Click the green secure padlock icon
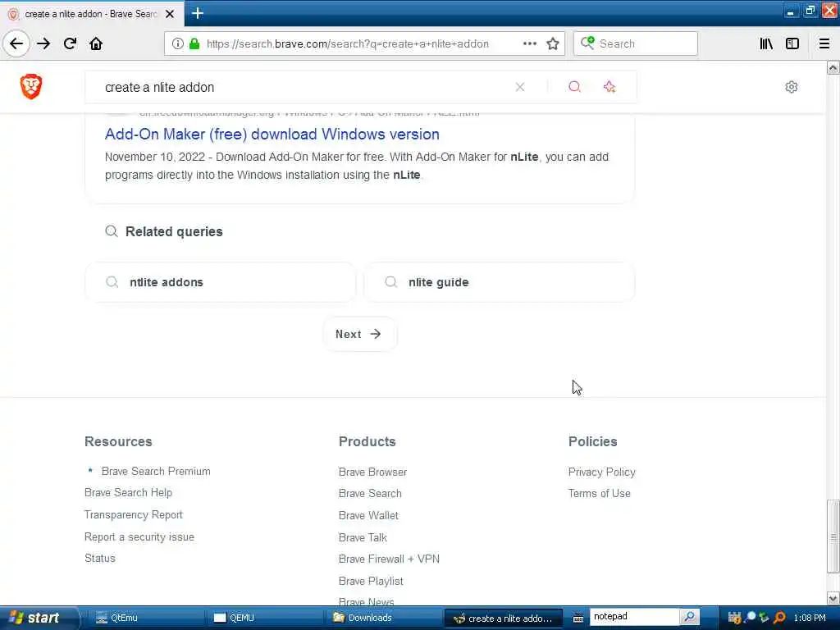 click(194, 43)
